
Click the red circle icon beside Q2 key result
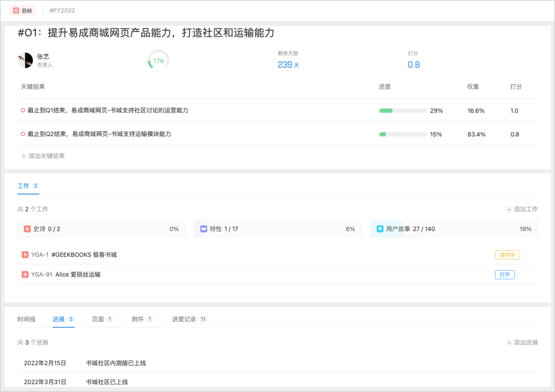pos(23,134)
